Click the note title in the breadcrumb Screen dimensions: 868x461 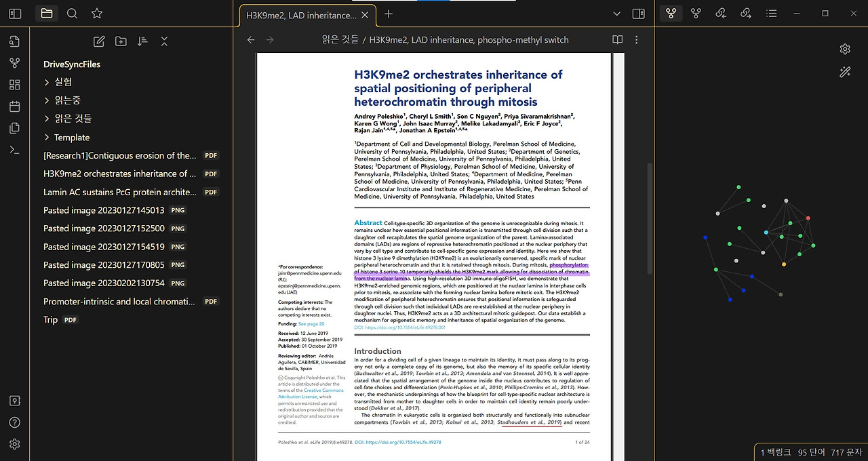point(469,40)
